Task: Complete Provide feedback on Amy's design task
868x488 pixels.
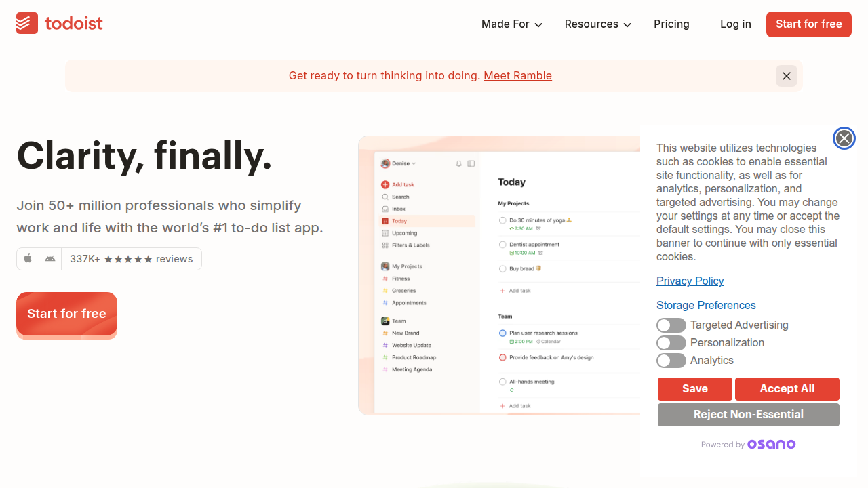Action: coord(502,357)
